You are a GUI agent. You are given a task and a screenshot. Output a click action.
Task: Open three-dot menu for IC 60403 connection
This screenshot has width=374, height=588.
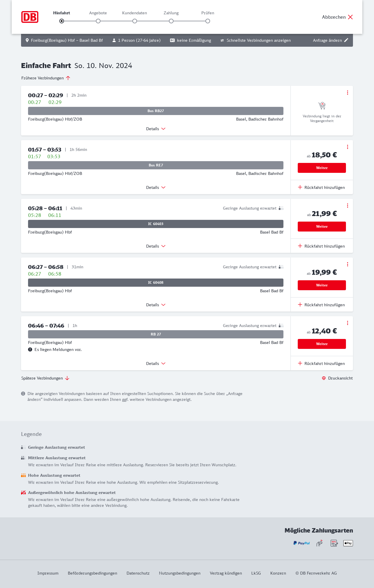point(347,206)
